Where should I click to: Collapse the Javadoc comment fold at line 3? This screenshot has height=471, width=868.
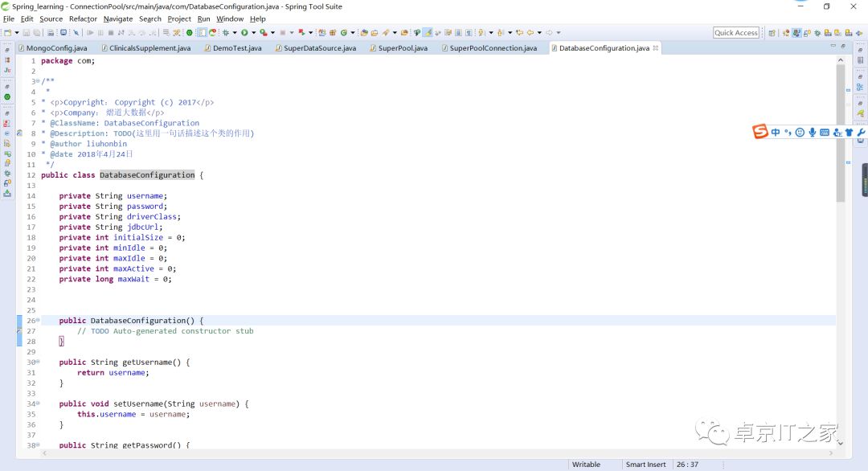[38, 81]
